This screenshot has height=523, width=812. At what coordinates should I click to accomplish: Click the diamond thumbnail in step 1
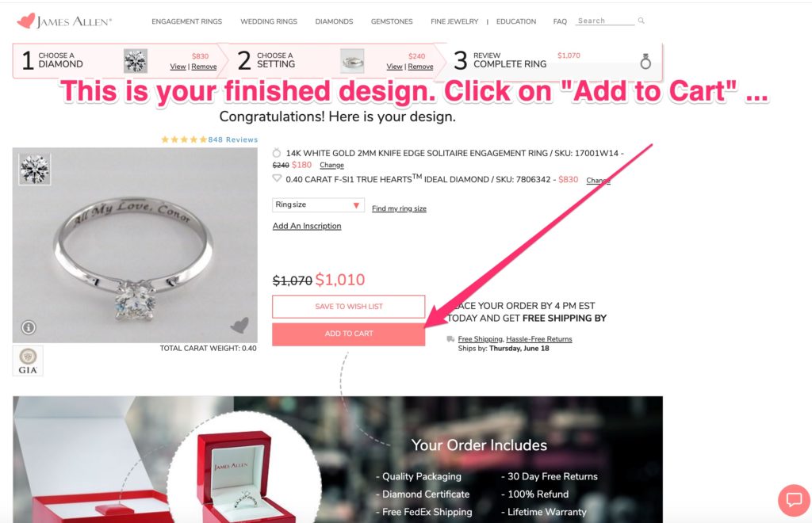(136, 61)
